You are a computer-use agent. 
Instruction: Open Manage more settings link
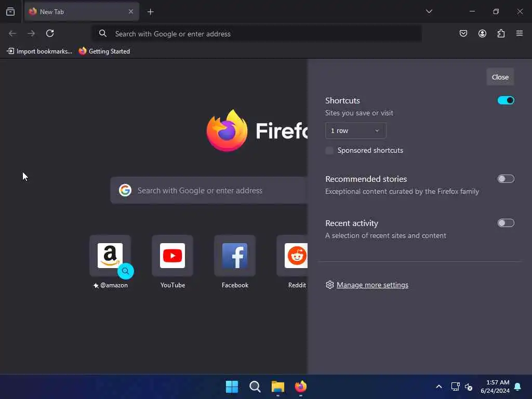(x=372, y=285)
